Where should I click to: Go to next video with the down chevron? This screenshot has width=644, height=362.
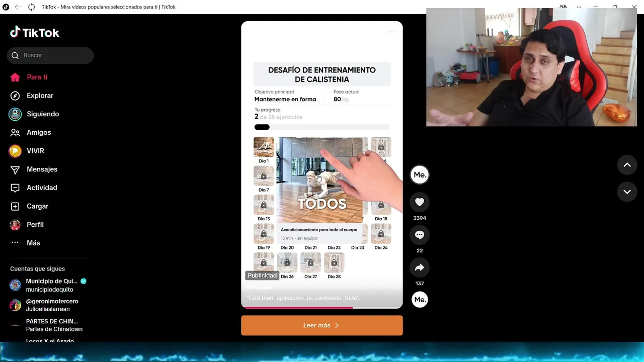tap(627, 192)
